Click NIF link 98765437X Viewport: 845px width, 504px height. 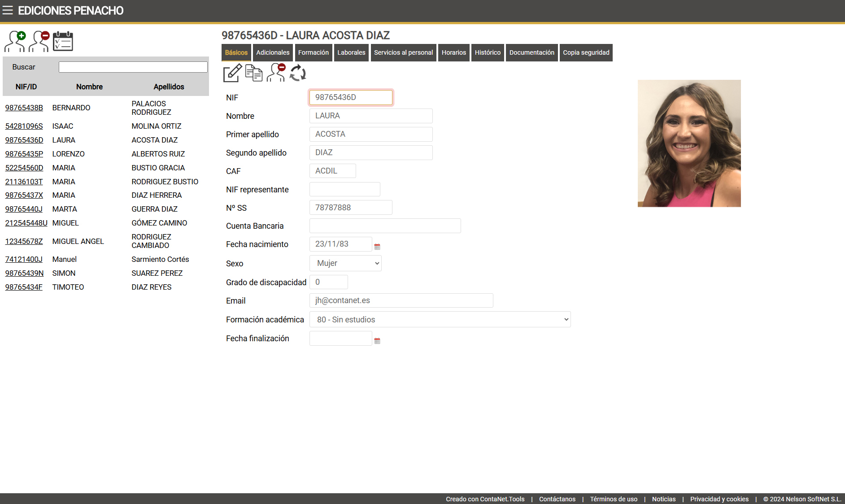tap(24, 195)
